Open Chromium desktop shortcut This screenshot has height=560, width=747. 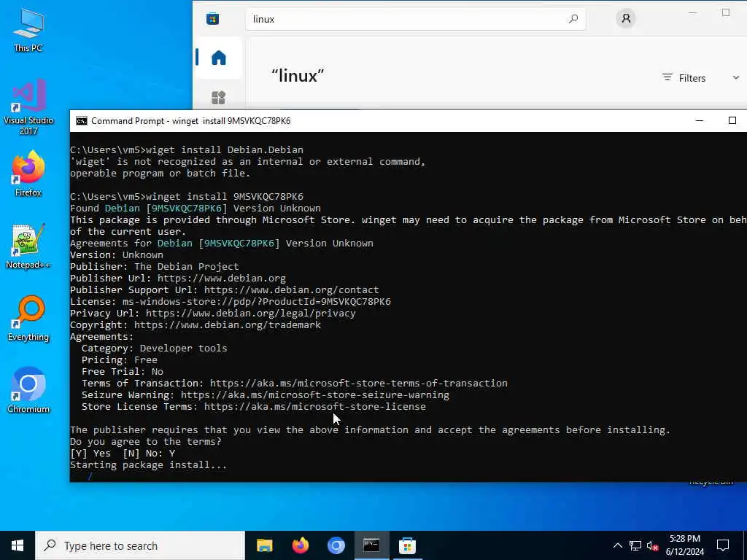(28, 391)
